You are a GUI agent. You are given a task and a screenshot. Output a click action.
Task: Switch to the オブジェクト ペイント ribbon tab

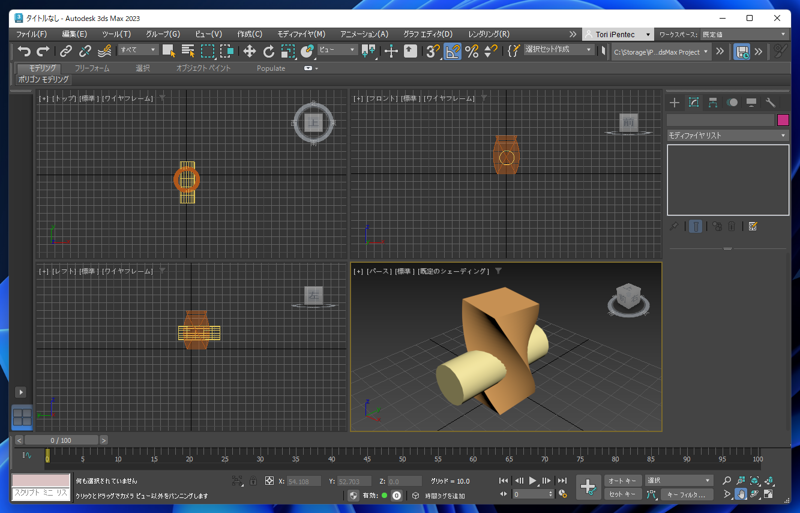point(203,68)
